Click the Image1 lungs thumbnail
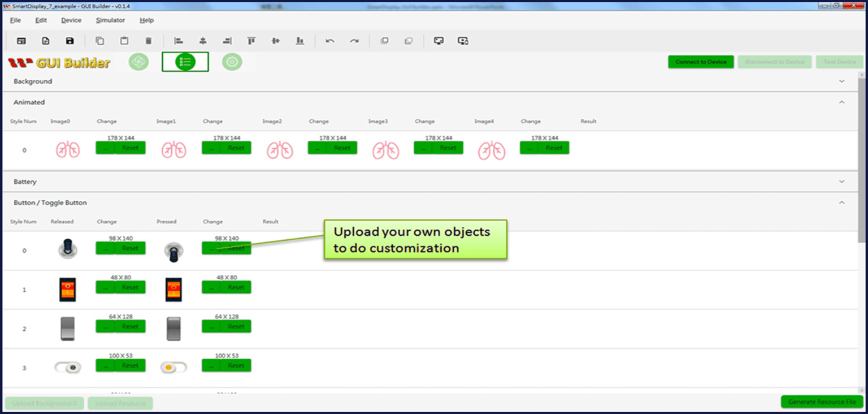Screen dimensions: 868x414 tap(173, 149)
